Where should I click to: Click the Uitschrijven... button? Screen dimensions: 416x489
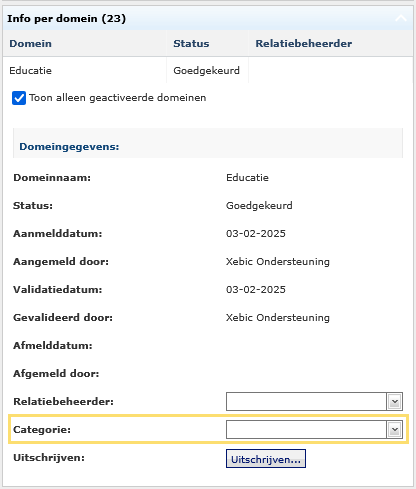coord(266,459)
